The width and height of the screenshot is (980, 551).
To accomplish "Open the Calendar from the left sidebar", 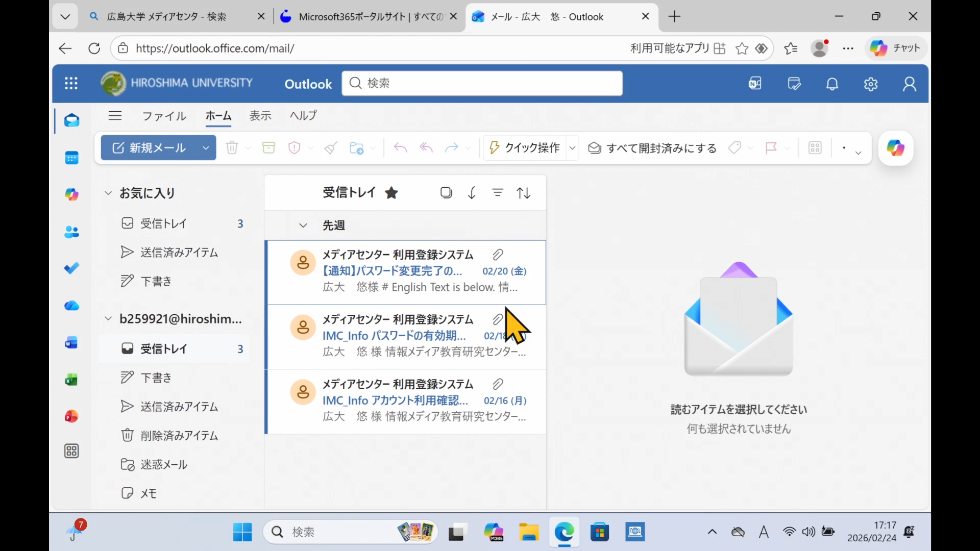I will coord(72,158).
